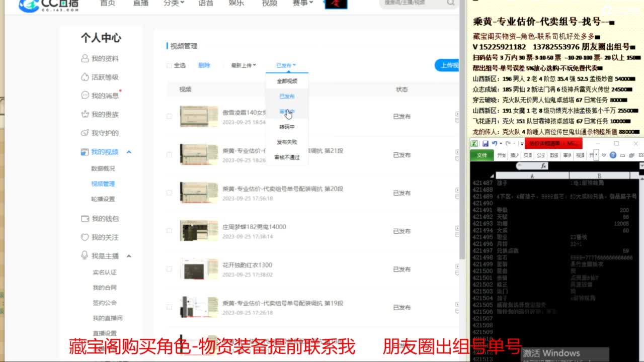Viewport: 644px width, 362px height.
Task: Click the 删除 delete link
Action: click(x=204, y=65)
